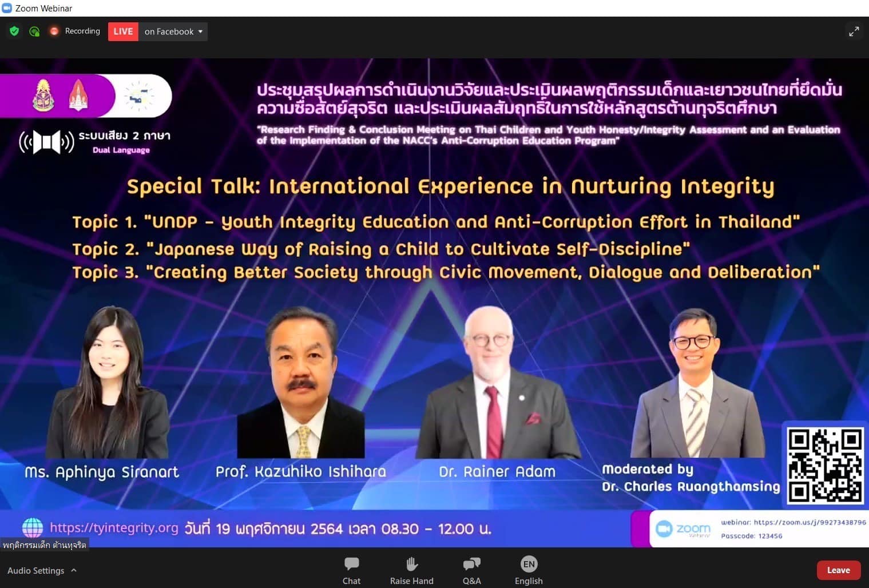Click the 08.30 - 12.00 time text

436,529
